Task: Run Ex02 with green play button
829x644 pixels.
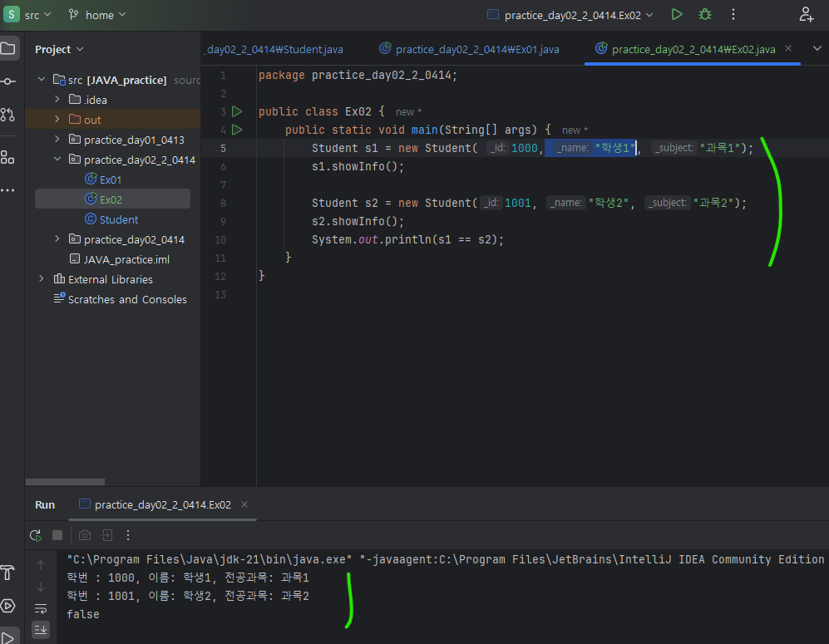Action: pyautogui.click(x=677, y=15)
